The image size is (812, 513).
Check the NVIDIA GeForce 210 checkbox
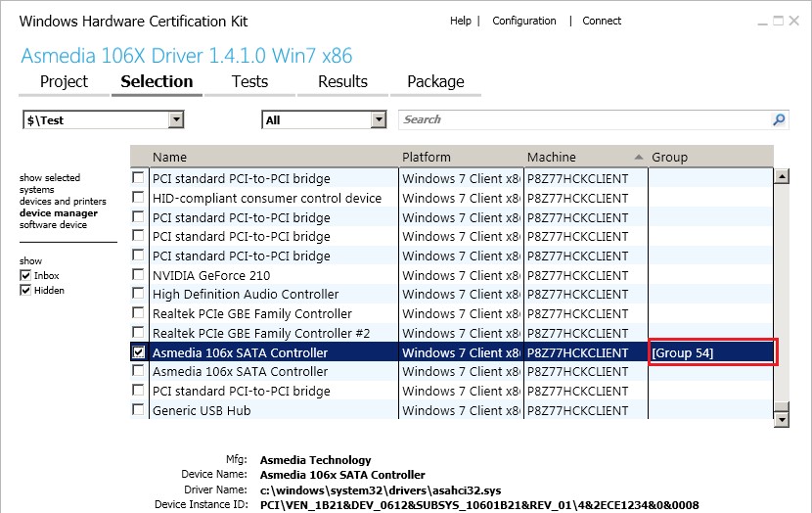(x=138, y=275)
